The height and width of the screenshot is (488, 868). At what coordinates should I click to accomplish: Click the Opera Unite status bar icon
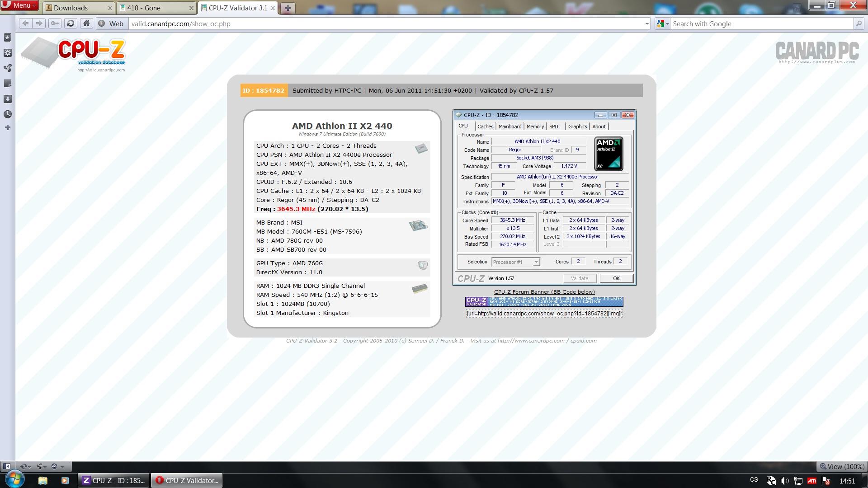click(x=40, y=466)
